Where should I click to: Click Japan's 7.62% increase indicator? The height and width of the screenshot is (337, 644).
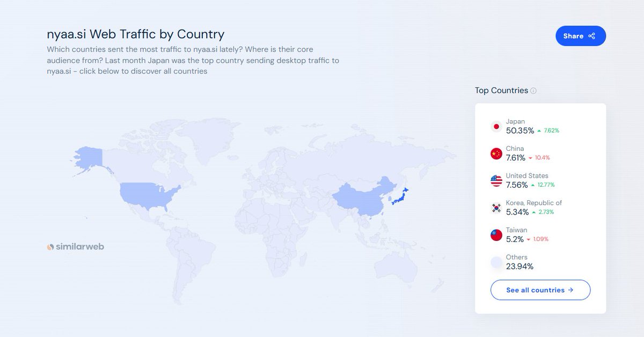click(548, 131)
